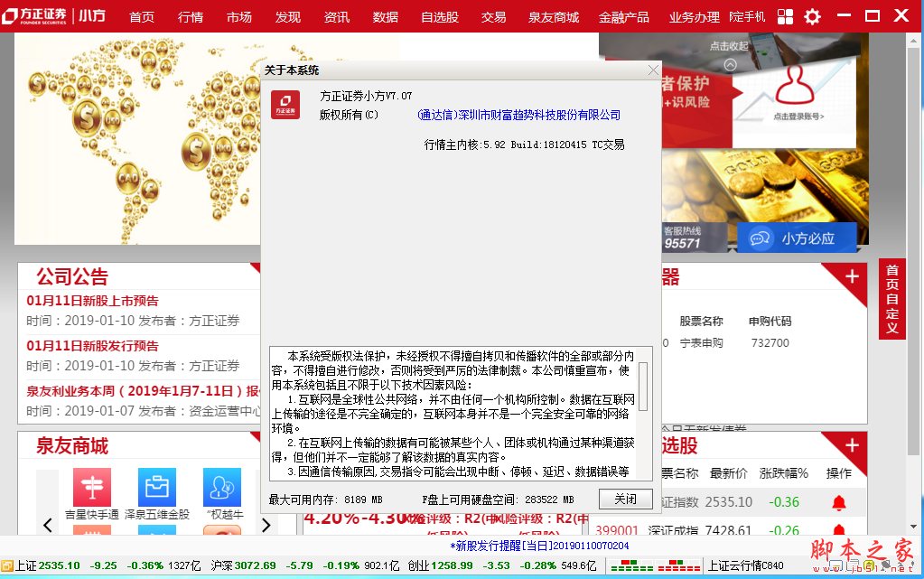The image size is (924, 579).
Task: Open the 首页 menu
Action: pos(142,17)
